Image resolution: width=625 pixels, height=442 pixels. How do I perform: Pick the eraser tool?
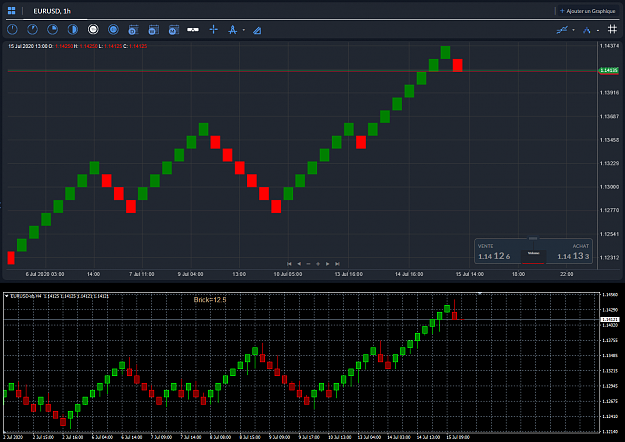[257, 30]
